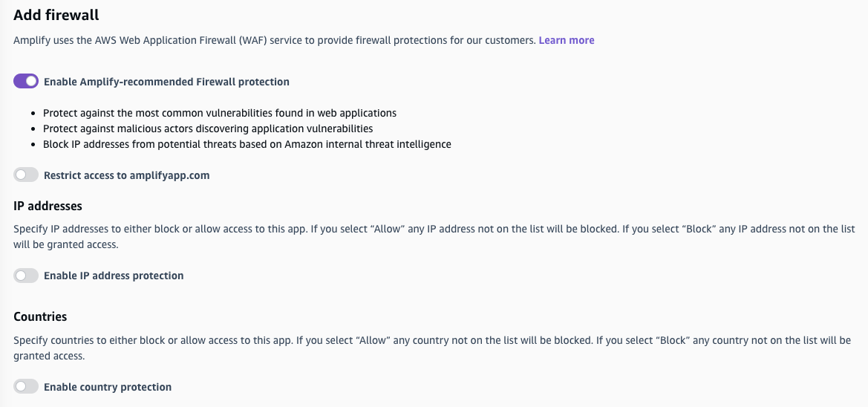Screen dimensions: 868x407
Task: Turn on Restrict access to amplifyapp.com switch
Action: pyautogui.click(x=26, y=175)
